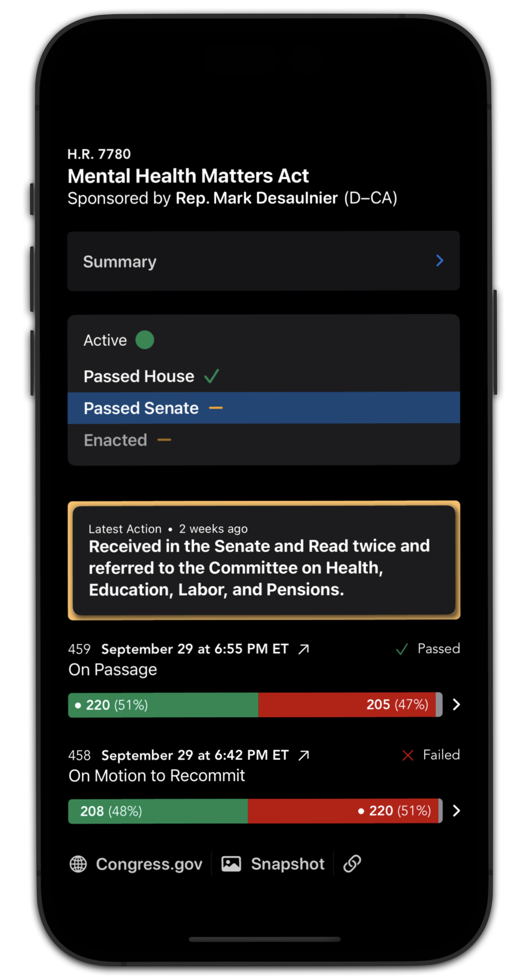Select the Passed Senate stage row
Viewport: 527px width, 980px height.
click(x=264, y=408)
